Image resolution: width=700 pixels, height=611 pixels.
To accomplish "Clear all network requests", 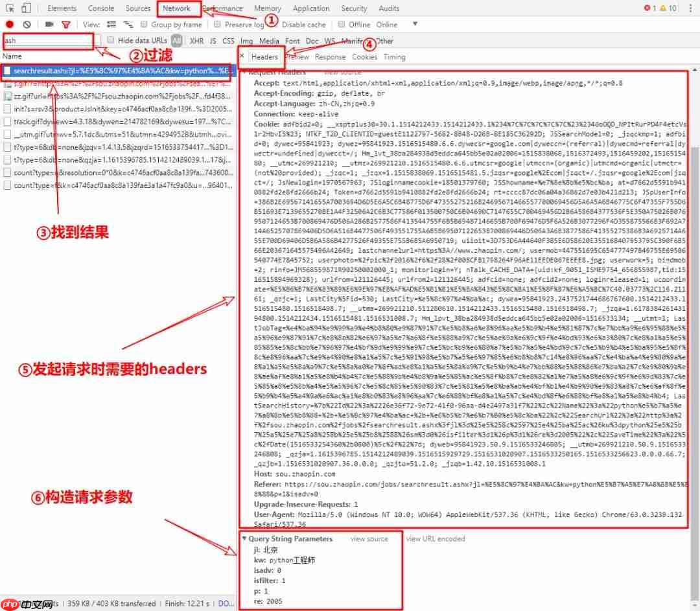I will pos(26,25).
